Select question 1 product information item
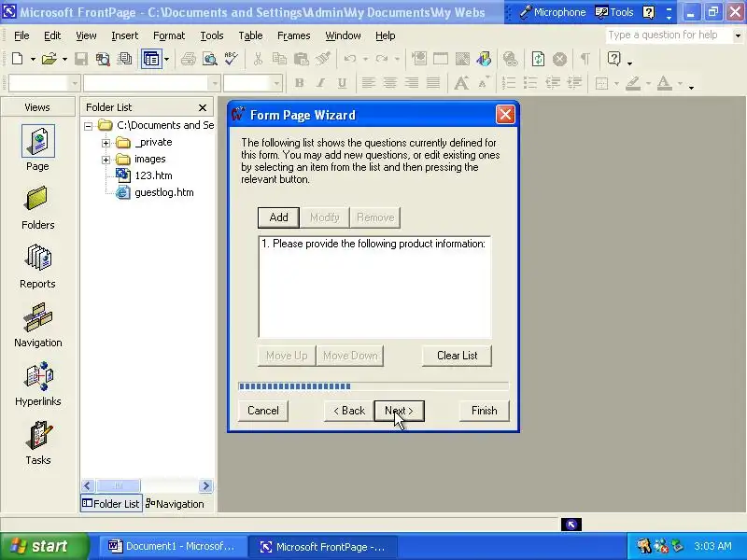 pos(373,244)
